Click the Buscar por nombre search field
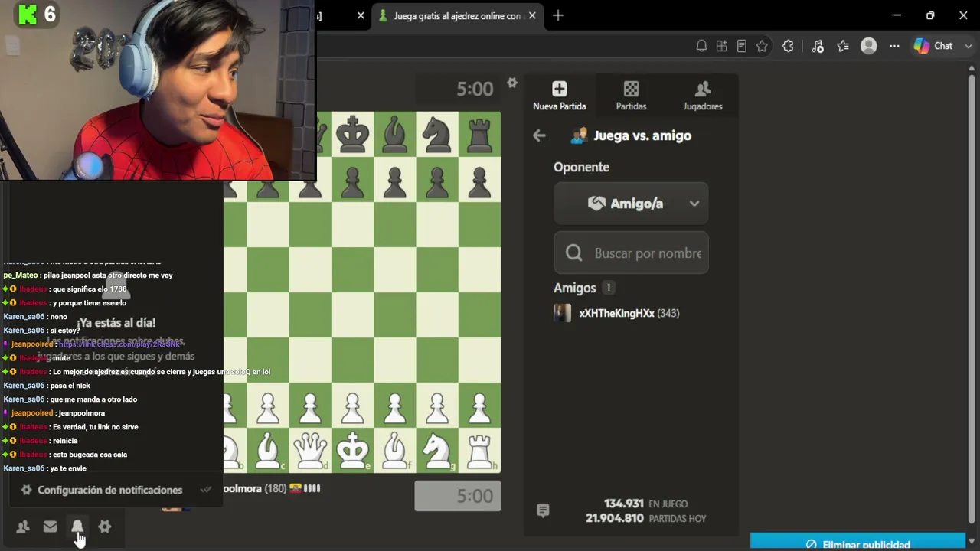The image size is (980, 551). click(631, 253)
